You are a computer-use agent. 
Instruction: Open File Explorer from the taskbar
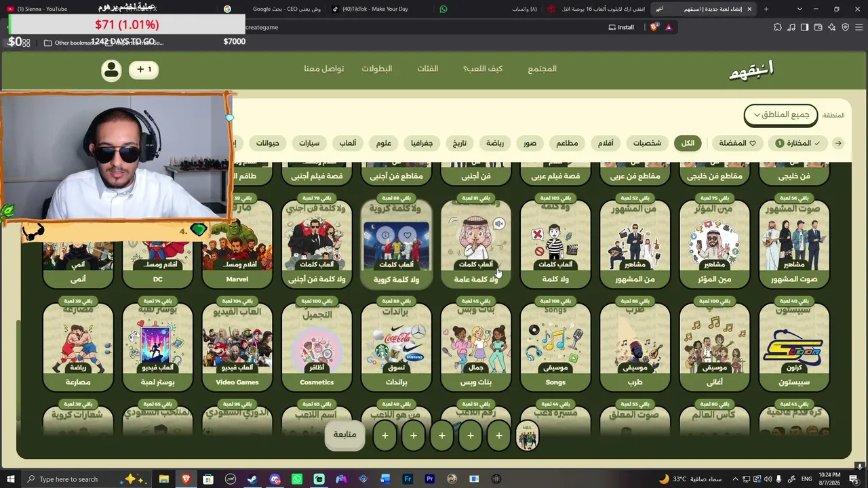163,479
